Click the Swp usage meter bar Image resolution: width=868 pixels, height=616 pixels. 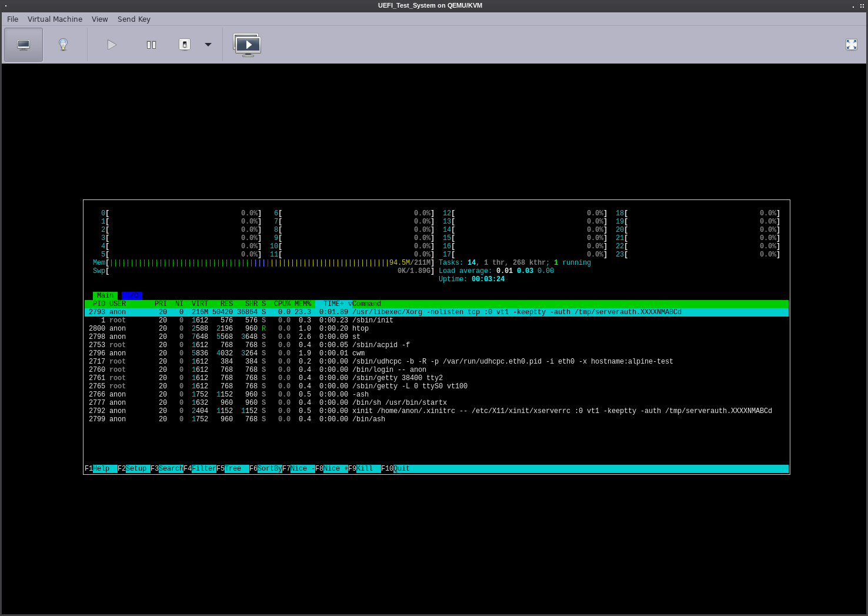pyautogui.click(x=263, y=271)
